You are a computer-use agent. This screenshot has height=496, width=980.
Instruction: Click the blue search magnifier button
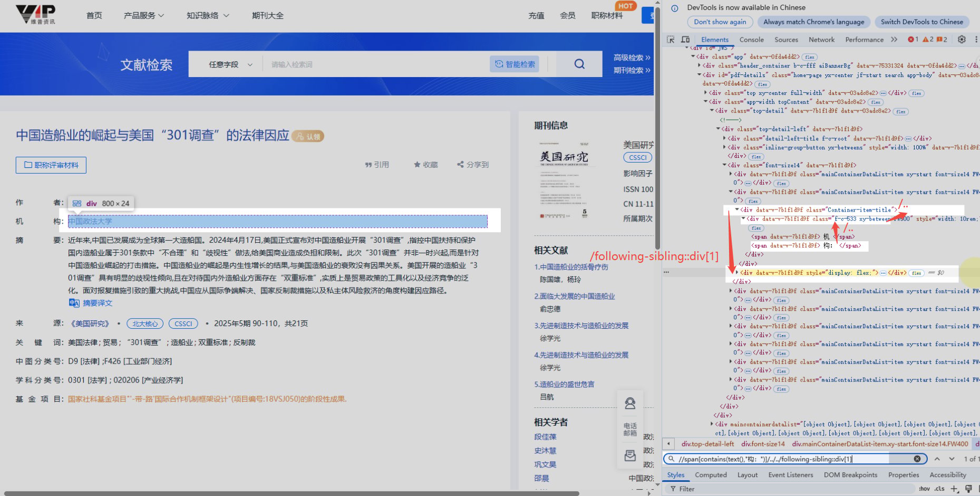point(579,64)
